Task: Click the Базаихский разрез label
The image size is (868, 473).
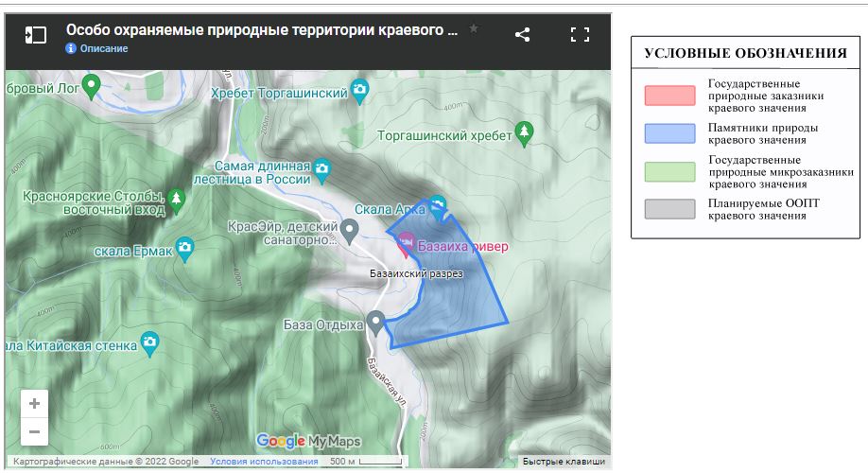Action: (416, 273)
